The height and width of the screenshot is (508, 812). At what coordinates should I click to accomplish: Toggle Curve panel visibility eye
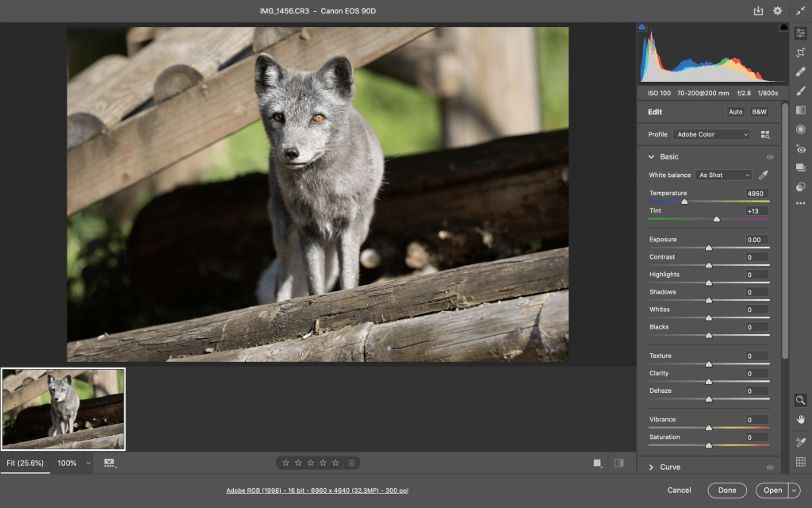point(770,468)
